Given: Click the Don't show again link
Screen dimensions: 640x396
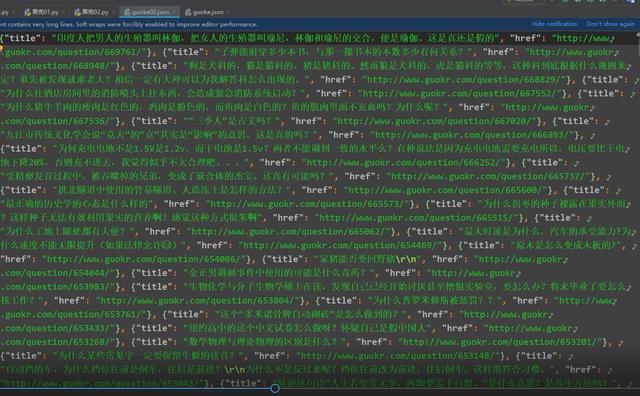Looking at the screenshot, I should [x=610, y=24].
